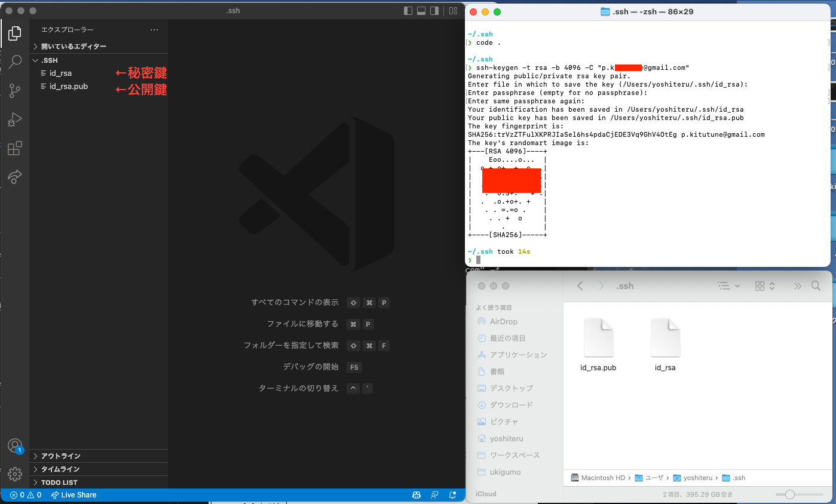Open the Extensions view
Image resolution: width=836 pixels, height=504 pixels.
pyautogui.click(x=14, y=148)
